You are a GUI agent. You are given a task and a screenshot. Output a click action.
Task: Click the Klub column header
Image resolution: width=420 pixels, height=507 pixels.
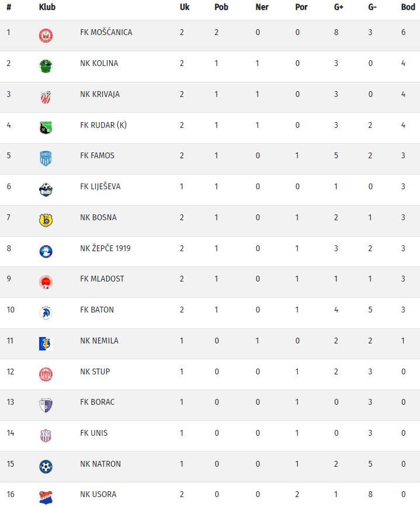pyautogui.click(x=47, y=8)
